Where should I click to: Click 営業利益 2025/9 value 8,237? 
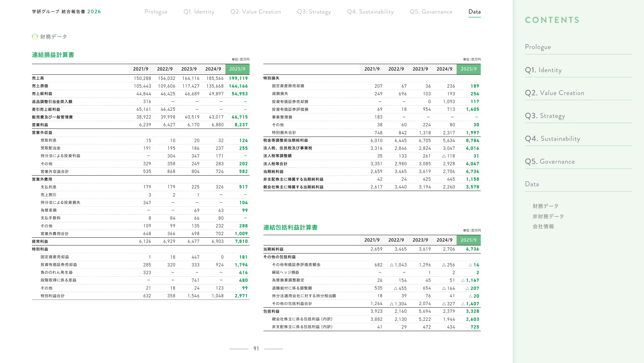coord(241,125)
